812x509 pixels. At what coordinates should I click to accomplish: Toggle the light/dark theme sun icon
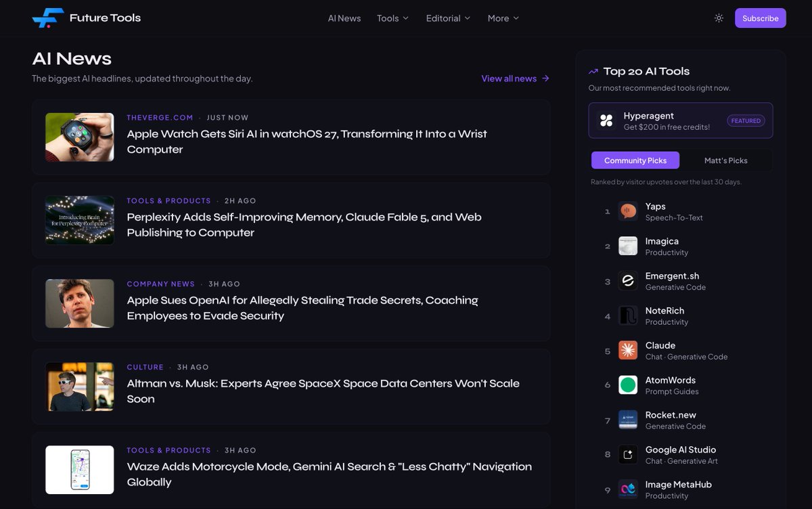coord(719,18)
